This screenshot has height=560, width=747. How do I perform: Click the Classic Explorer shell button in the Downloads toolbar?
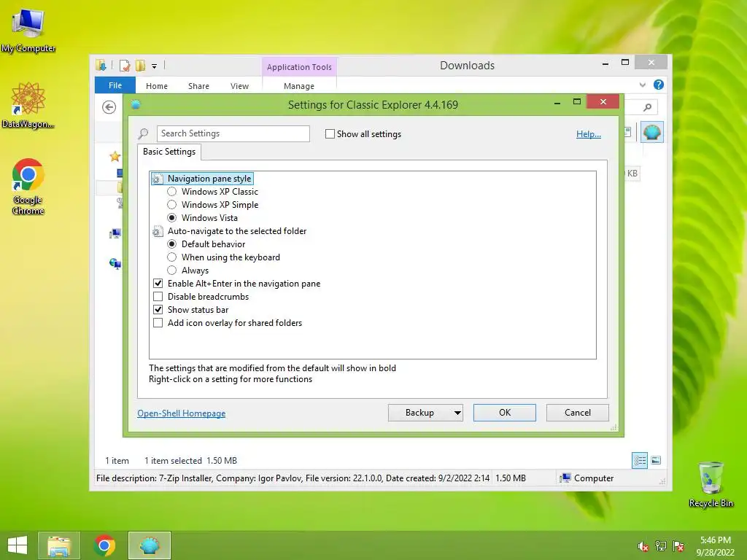coord(651,133)
